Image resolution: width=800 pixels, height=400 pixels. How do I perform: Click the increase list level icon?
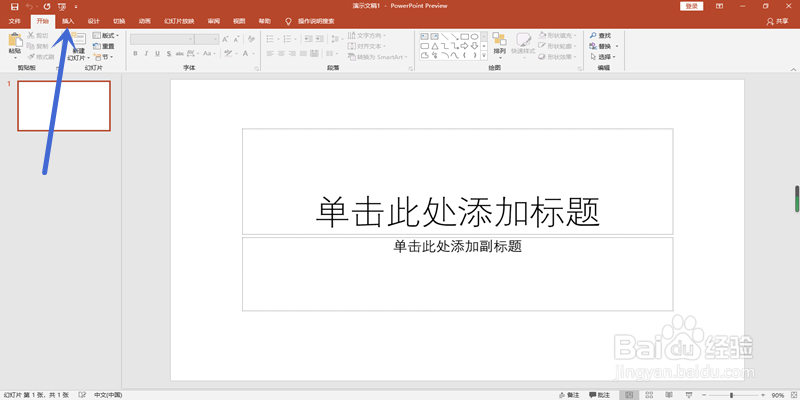point(320,39)
